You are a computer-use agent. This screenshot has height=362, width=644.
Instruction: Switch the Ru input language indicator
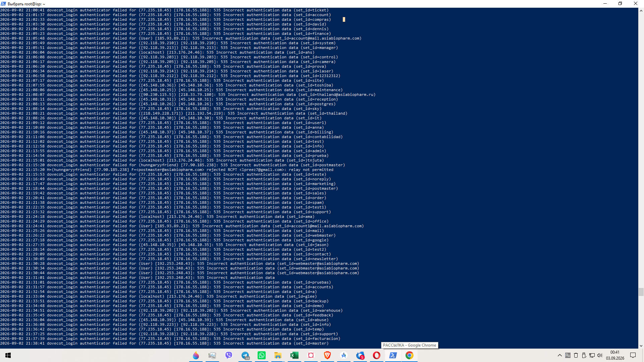(x=568, y=355)
